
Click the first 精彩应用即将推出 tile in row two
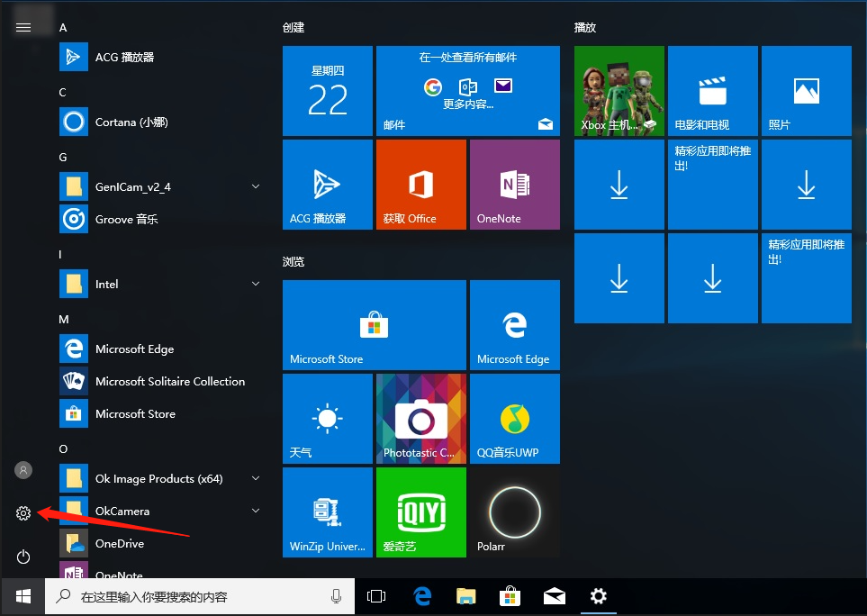click(x=713, y=184)
